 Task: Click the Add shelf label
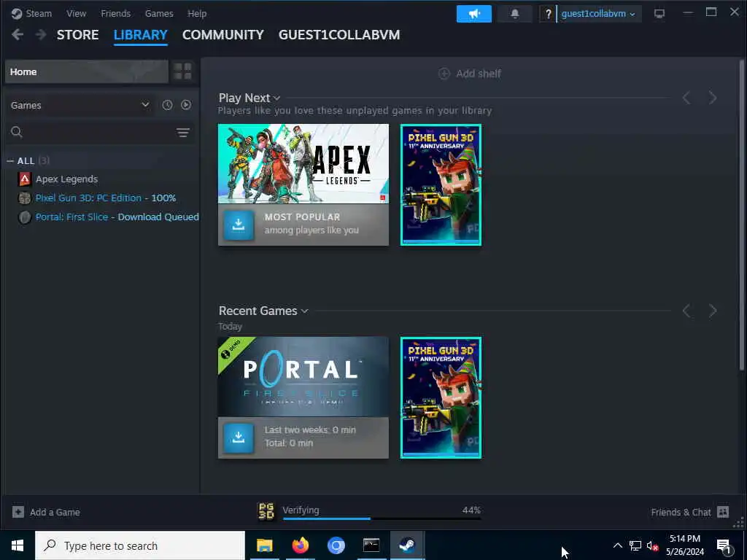pyautogui.click(x=479, y=74)
